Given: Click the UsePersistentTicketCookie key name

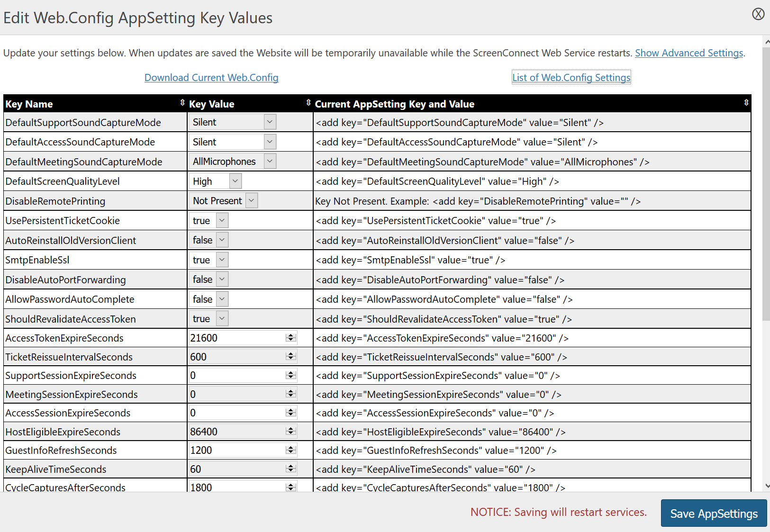Looking at the screenshot, I should tap(63, 221).
